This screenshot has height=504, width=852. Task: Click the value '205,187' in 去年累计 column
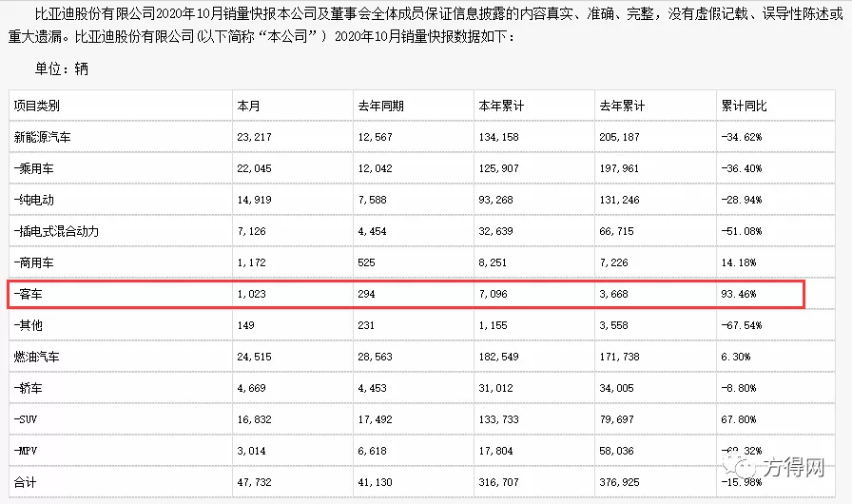619,137
